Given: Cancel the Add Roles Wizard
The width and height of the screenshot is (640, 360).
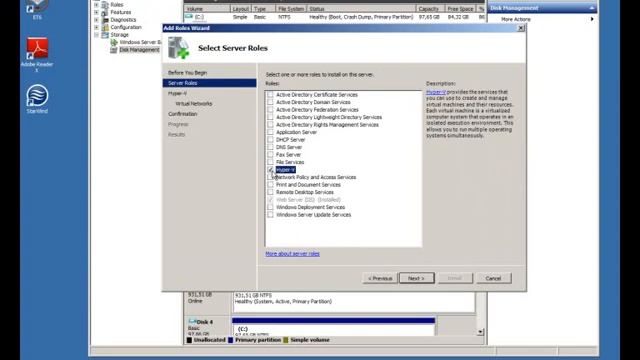Looking at the screenshot, I should coord(493,278).
